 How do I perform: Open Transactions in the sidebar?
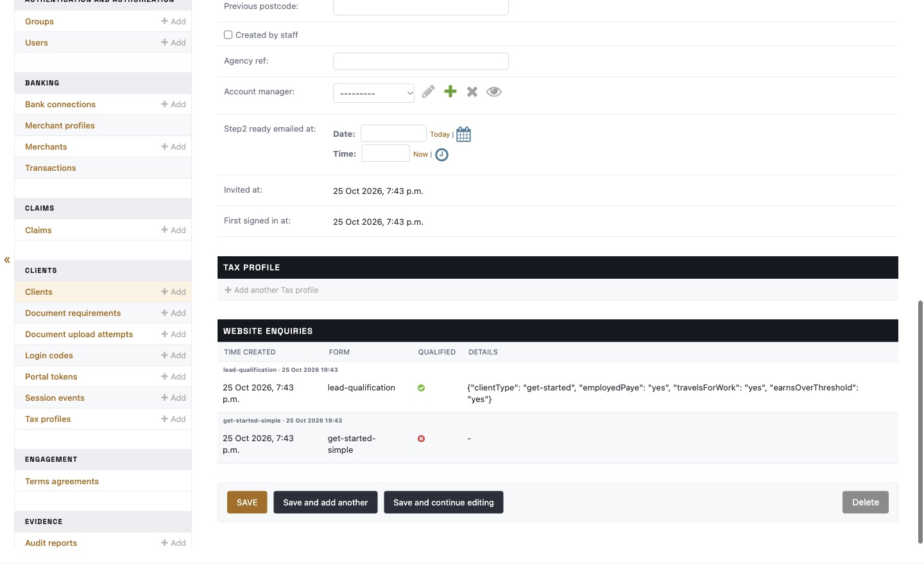51,168
